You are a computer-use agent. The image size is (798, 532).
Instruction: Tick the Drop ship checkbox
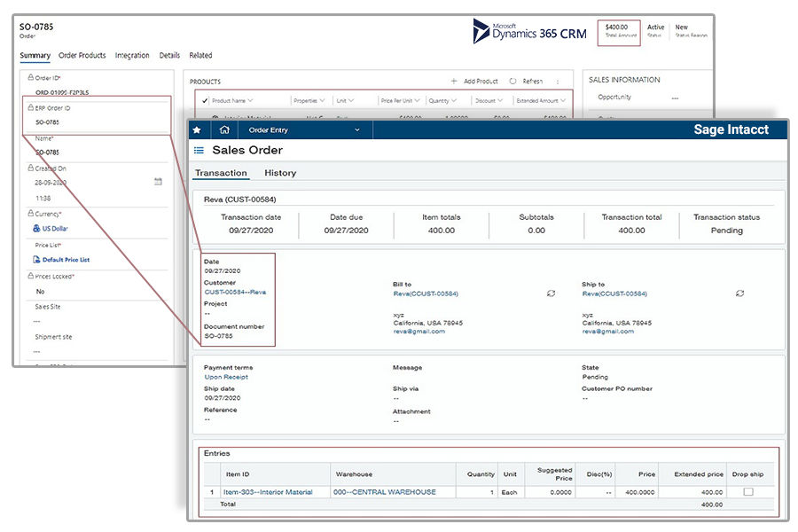[748, 492]
